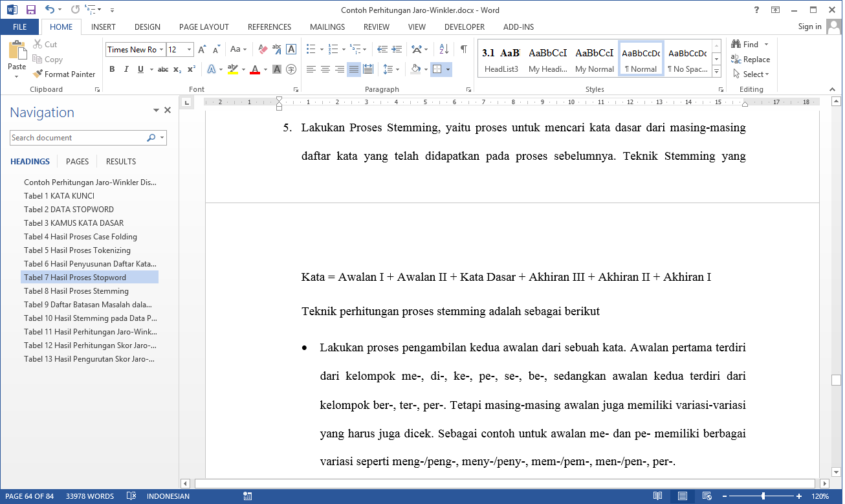
Task: Click the Sort A-Z icon
Action: pyautogui.click(x=444, y=49)
